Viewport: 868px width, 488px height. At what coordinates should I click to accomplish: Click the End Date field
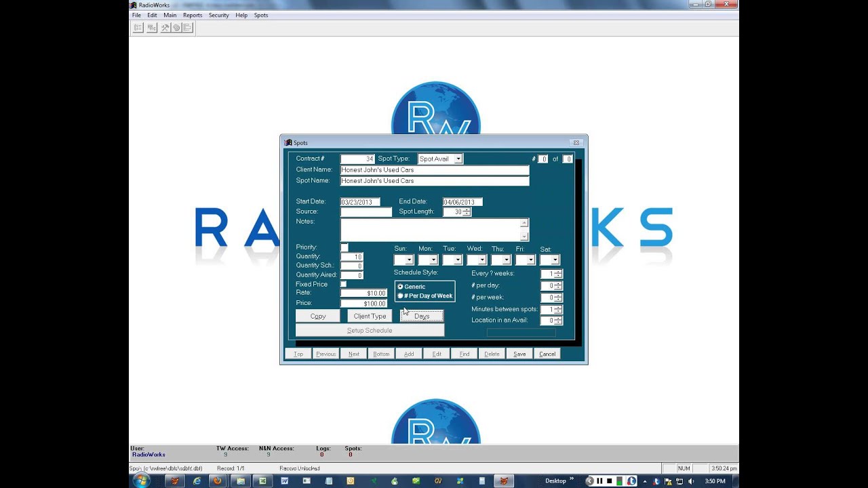pos(462,202)
